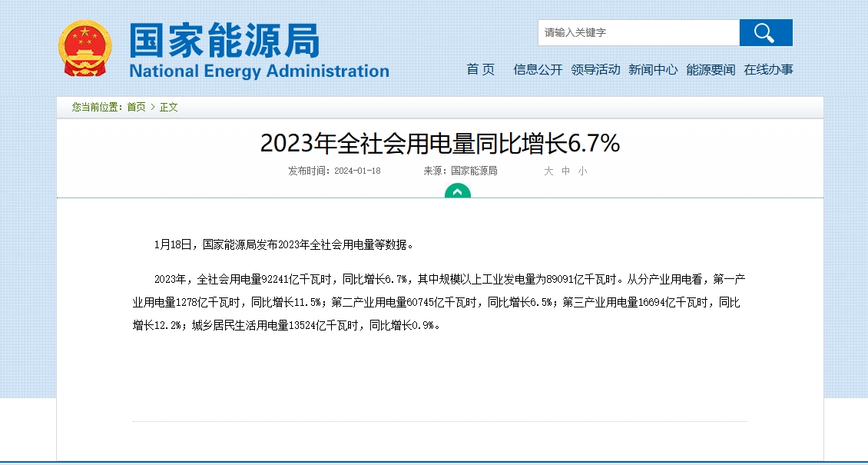The image size is (868, 465).
Task: Focus the keyword search input field
Action: click(x=639, y=32)
